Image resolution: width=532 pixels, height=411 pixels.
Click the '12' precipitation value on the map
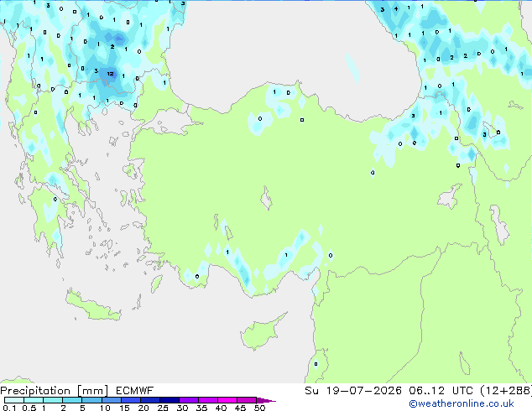point(110,74)
